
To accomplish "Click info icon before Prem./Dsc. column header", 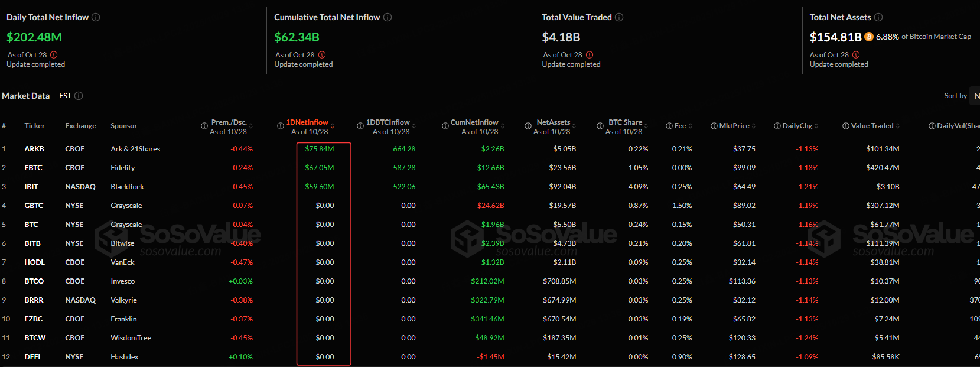I will [x=204, y=126].
